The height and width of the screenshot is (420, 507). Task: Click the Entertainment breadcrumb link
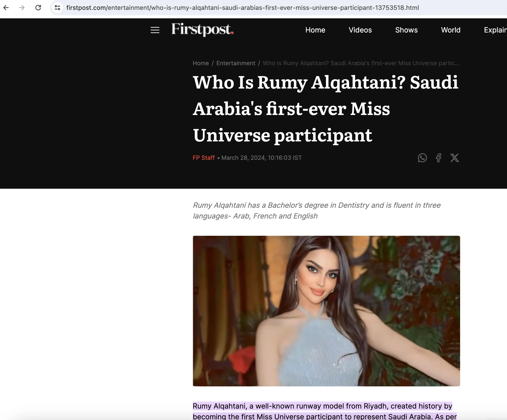(x=236, y=63)
